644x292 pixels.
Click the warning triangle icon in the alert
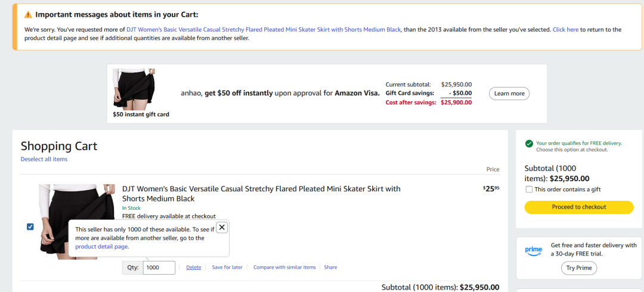pos(28,14)
